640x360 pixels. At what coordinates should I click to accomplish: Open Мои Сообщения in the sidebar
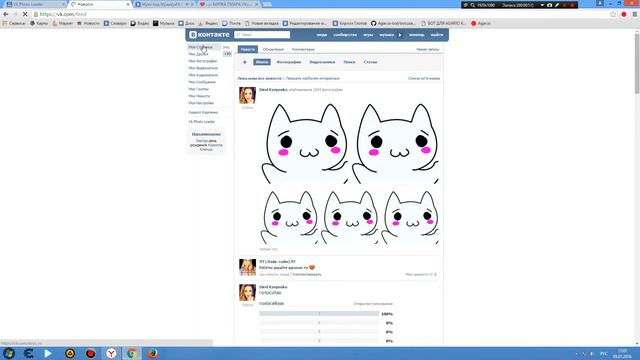(x=202, y=82)
